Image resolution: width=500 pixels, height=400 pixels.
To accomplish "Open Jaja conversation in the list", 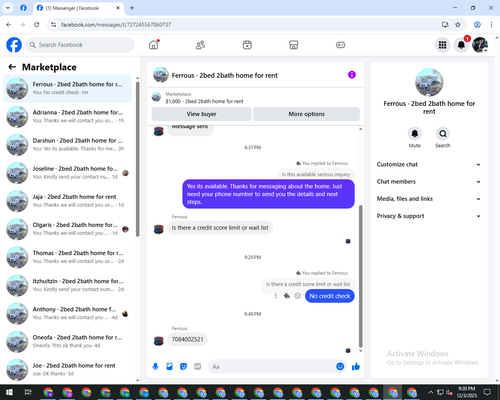I will pos(67,201).
